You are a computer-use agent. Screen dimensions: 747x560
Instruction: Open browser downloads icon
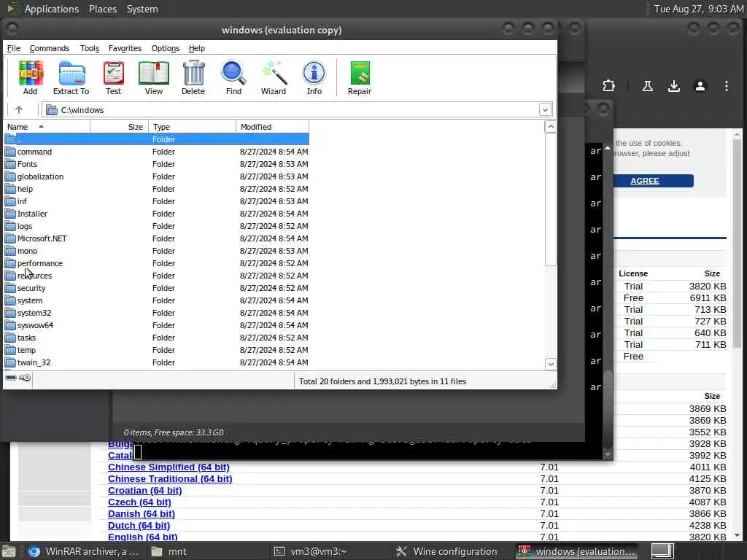coord(673,86)
